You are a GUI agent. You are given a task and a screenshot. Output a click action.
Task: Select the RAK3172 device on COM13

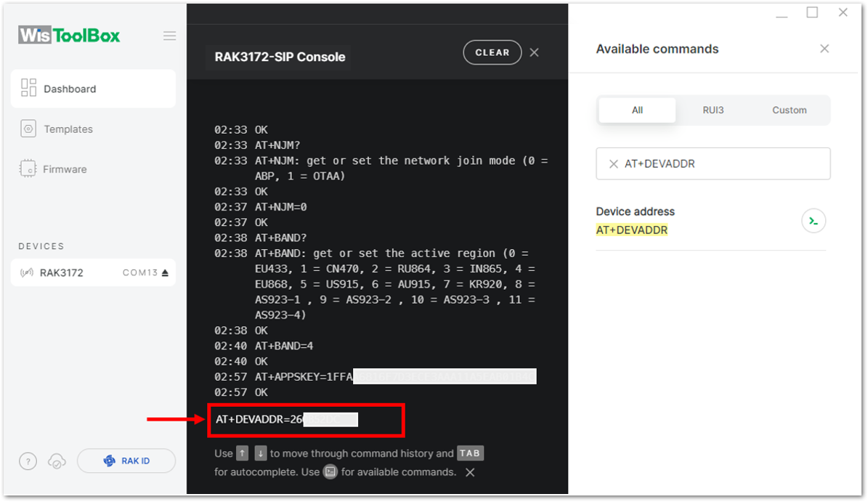[x=93, y=272]
